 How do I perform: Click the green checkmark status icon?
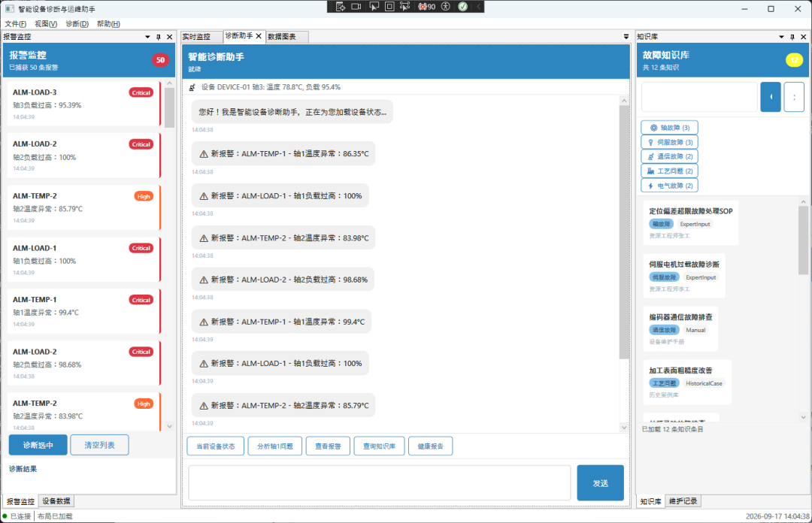tap(463, 7)
